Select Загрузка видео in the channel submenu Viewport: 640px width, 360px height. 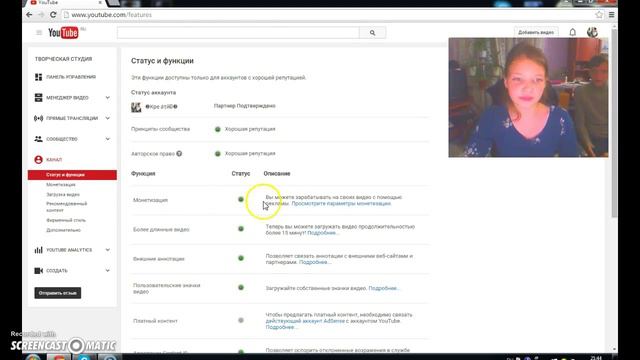tap(63, 195)
